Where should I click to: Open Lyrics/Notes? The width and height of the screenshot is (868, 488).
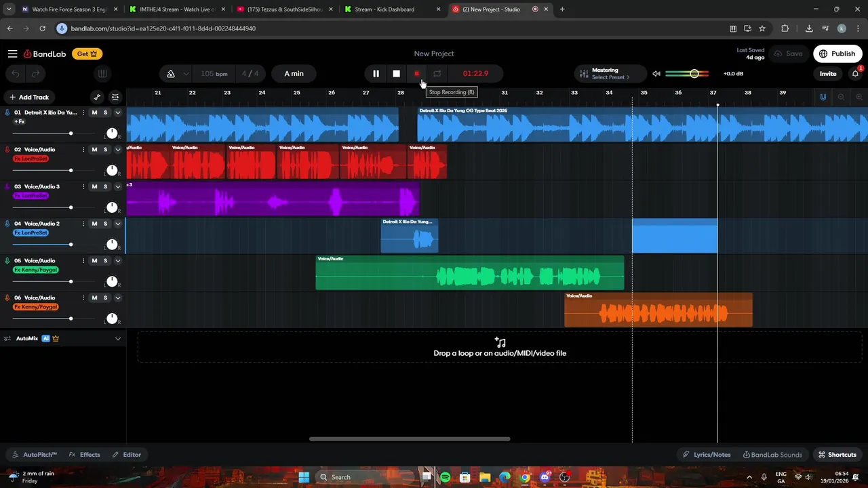707,455
